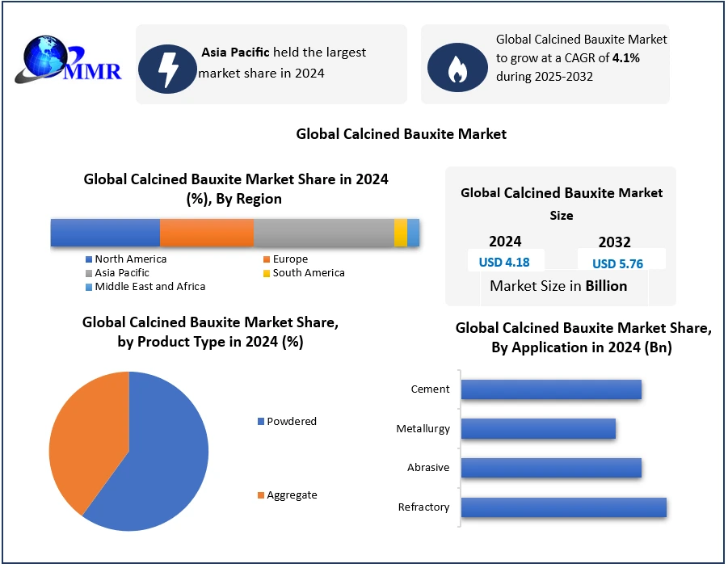Click the South America legend marker
The height and width of the screenshot is (568, 728).
266,273
